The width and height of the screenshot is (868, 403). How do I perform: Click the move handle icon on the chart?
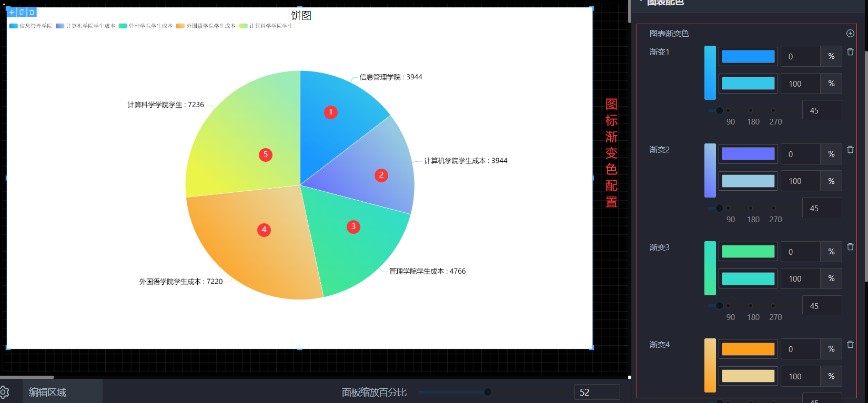click(12, 12)
